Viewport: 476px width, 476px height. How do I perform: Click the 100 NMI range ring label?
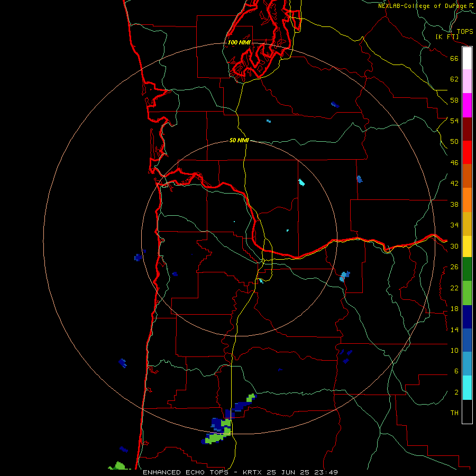coord(239,42)
